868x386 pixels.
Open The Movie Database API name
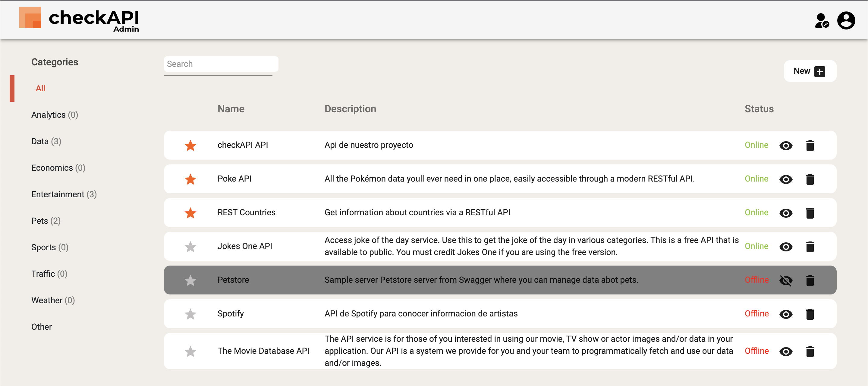pyautogui.click(x=263, y=351)
